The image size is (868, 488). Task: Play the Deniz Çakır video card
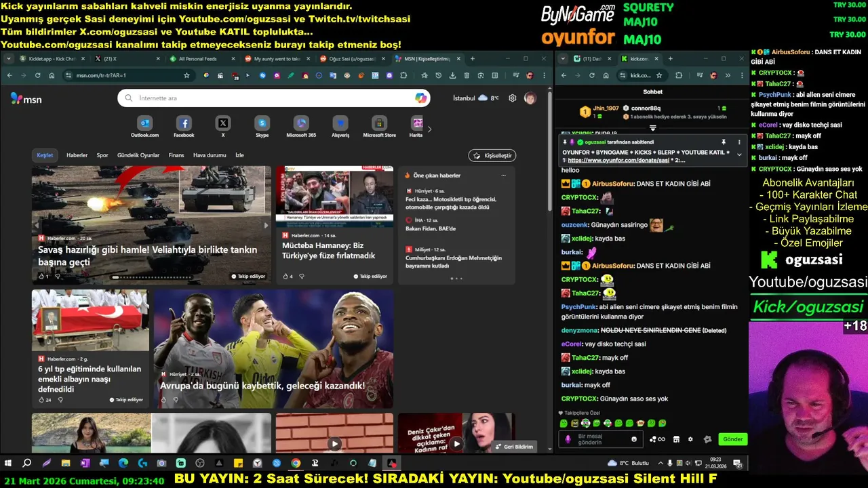[456, 444]
